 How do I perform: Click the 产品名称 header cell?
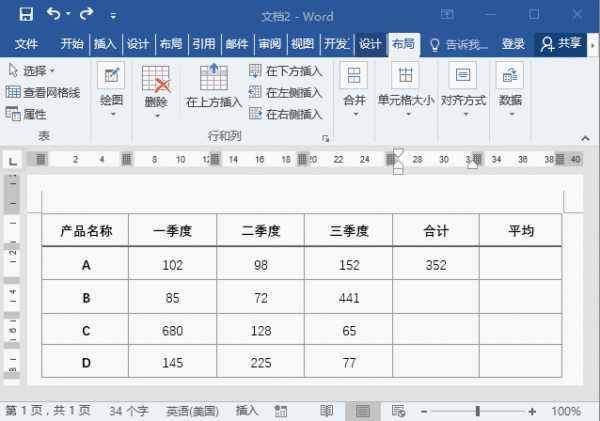(x=85, y=230)
